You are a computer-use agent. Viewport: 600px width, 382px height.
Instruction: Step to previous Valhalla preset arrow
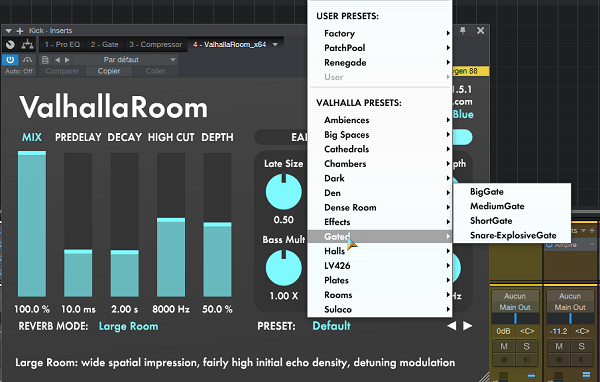coord(452,326)
